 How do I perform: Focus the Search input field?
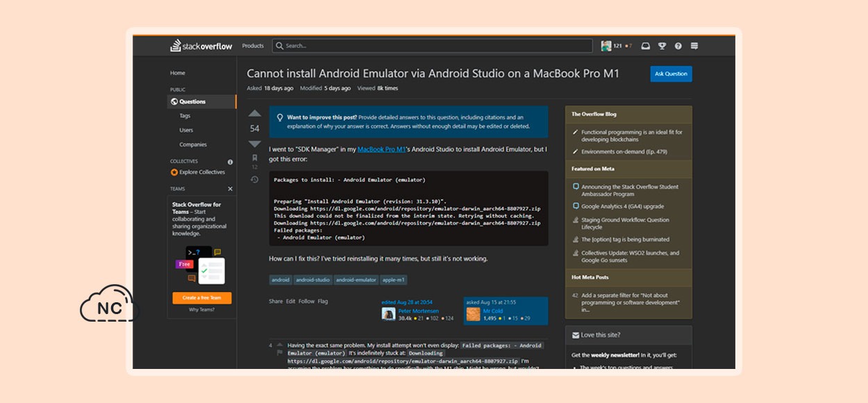(433, 46)
